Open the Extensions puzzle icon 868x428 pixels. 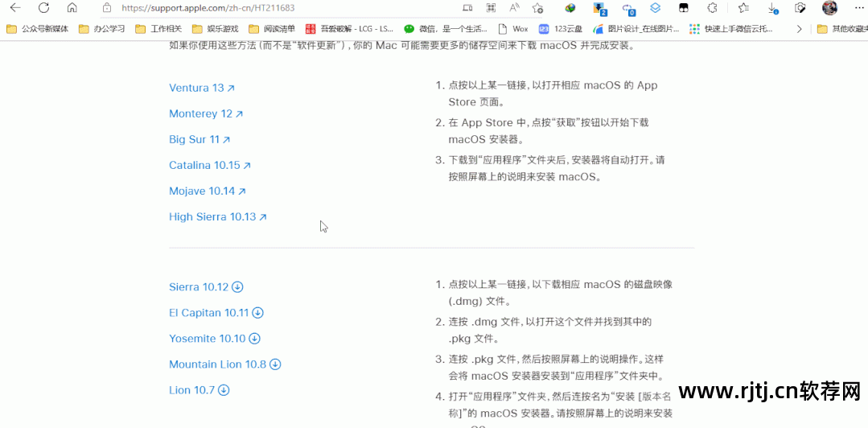(713, 8)
